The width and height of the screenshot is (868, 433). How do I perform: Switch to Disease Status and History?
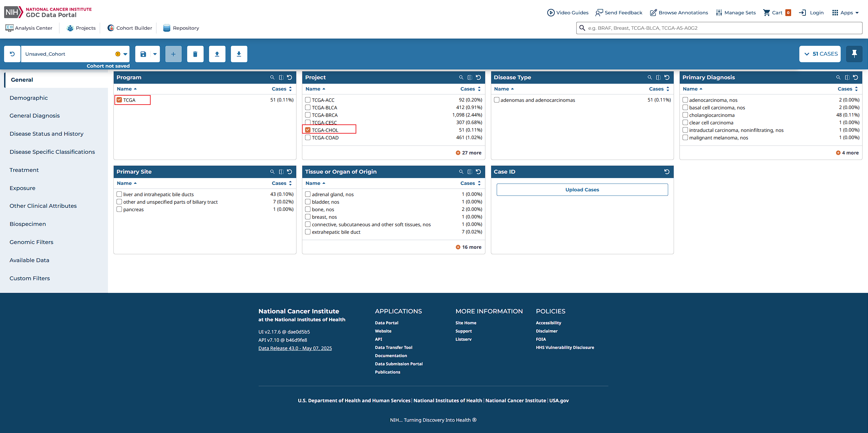pyautogui.click(x=46, y=134)
